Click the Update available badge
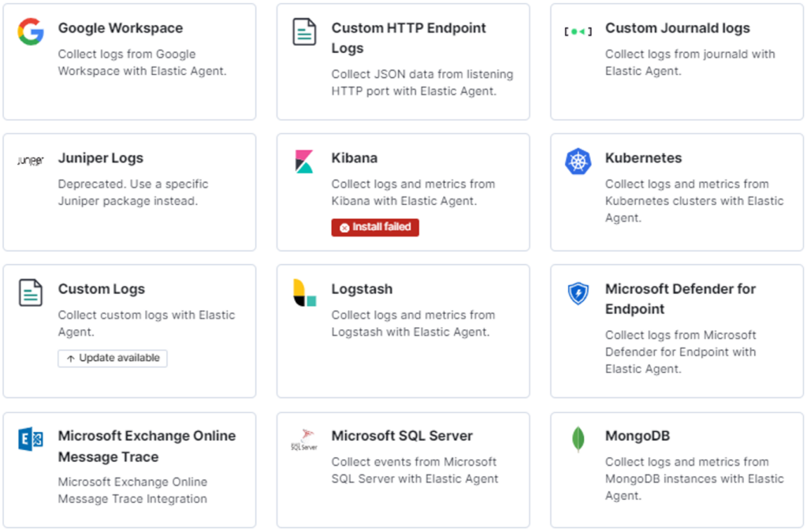Screen dimensions: 807x532 point(113,358)
